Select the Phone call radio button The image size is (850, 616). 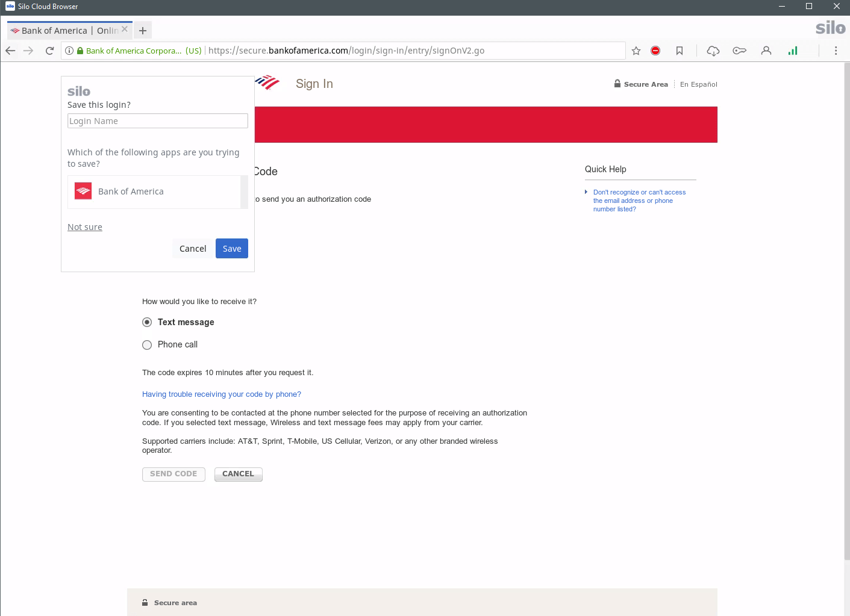[147, 345]
